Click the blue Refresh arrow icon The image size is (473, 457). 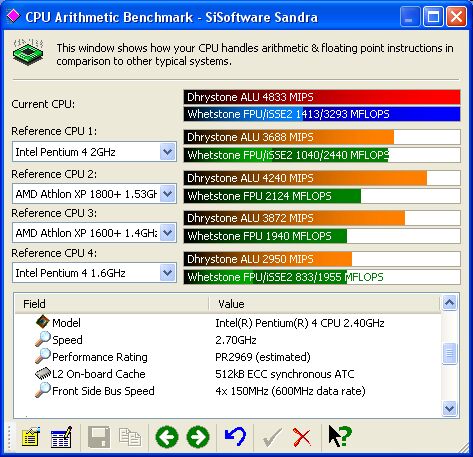235,436
